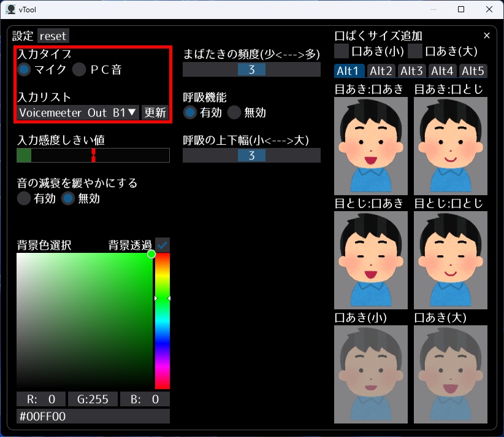
Task: Switch input type to ＰＣ音
Action: pos(78,69)
